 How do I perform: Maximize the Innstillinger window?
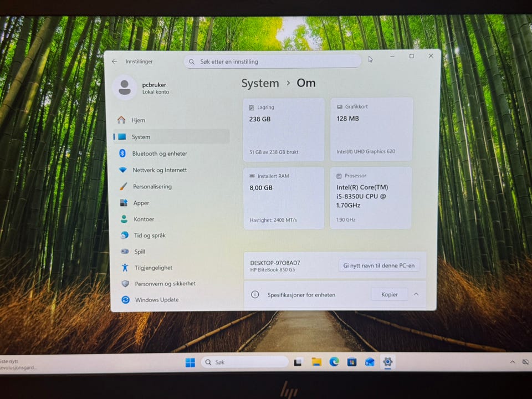pyautogui.click(x=412, y=56)
